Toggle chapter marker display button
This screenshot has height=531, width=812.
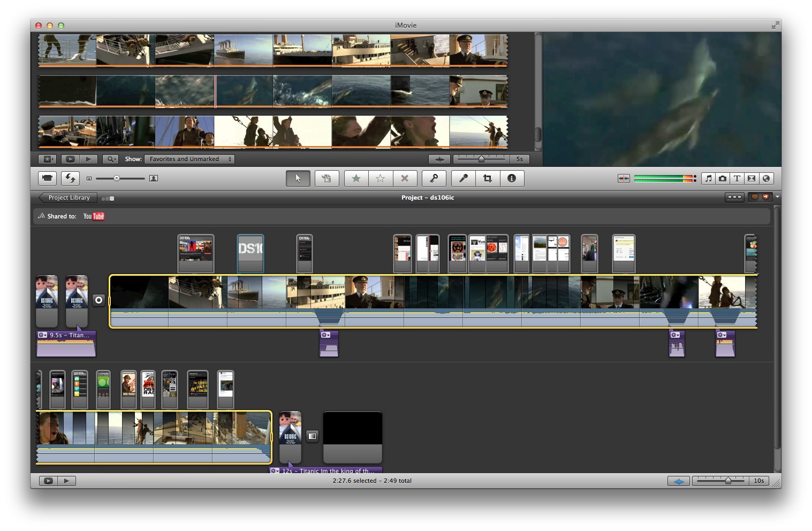766,197
